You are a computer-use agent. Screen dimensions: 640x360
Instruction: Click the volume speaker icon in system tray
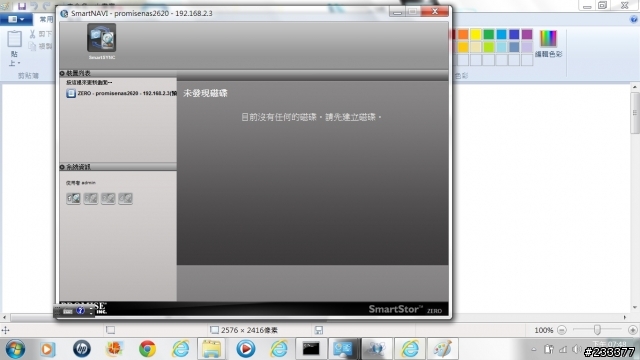[576, 349]
